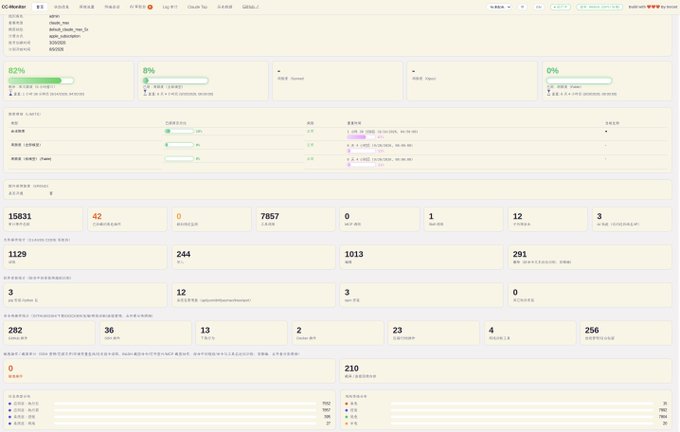
Task: Select the 6/5/2026 date value
Action: (x=56, y=49)
